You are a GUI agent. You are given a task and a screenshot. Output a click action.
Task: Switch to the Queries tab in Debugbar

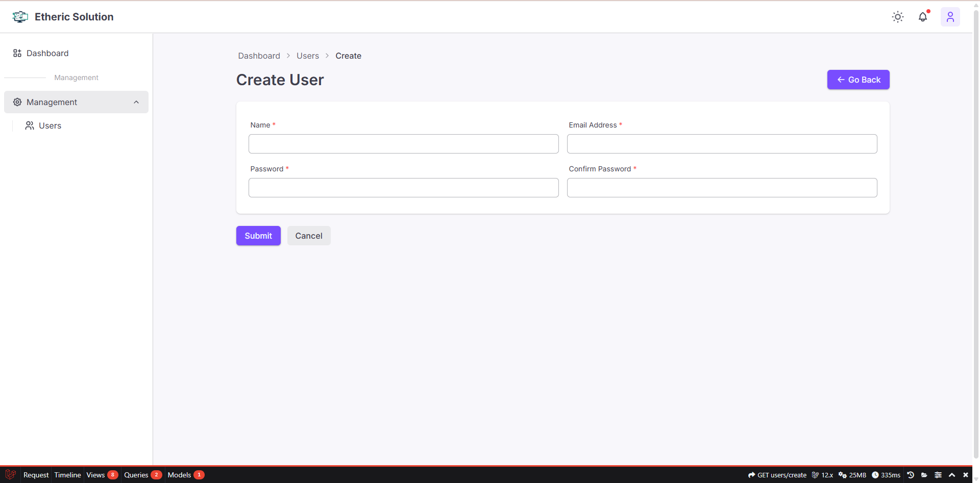[137, 475]
